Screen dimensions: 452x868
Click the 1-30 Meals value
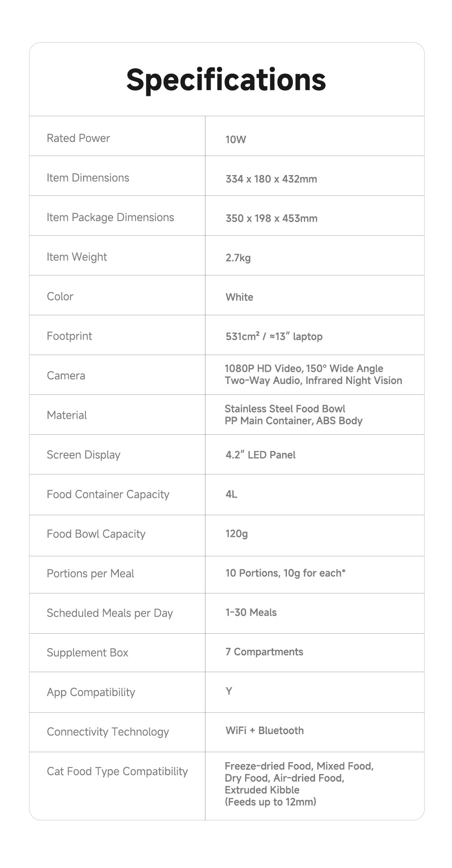[251, 612]
